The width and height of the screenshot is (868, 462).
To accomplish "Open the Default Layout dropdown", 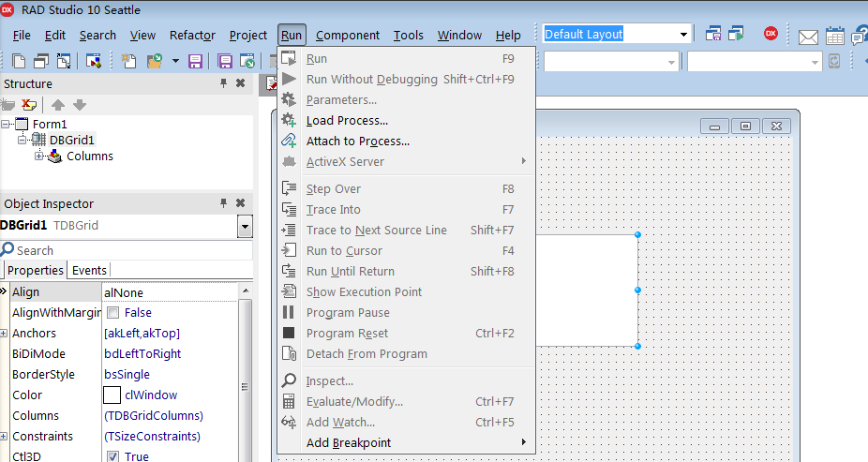I will click(683, 35).
